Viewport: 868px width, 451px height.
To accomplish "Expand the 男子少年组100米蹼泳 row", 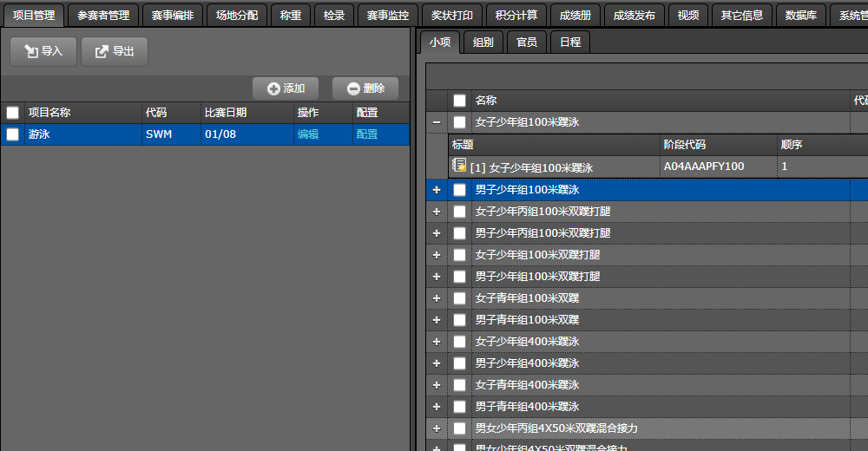I will click(x=437, y=190).
